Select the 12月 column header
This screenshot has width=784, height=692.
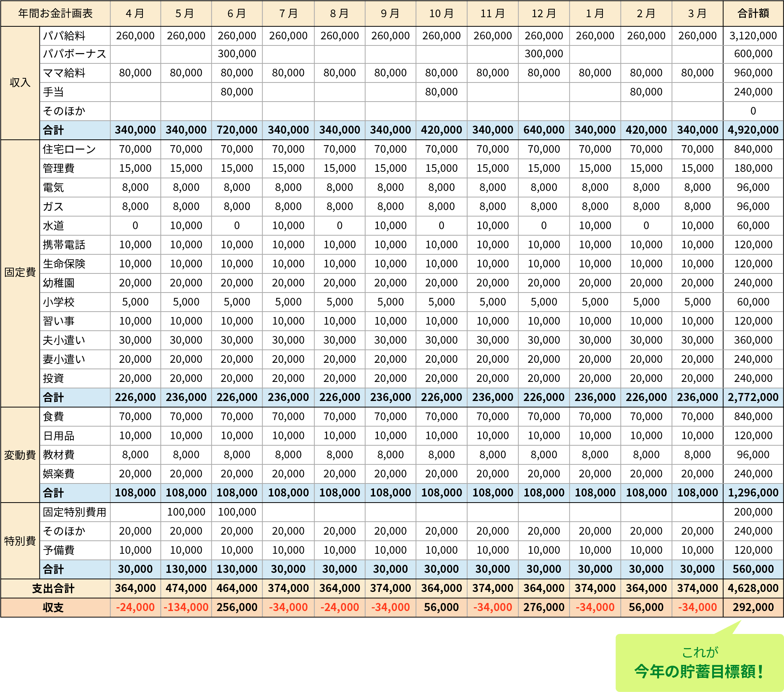pos(544,13)
